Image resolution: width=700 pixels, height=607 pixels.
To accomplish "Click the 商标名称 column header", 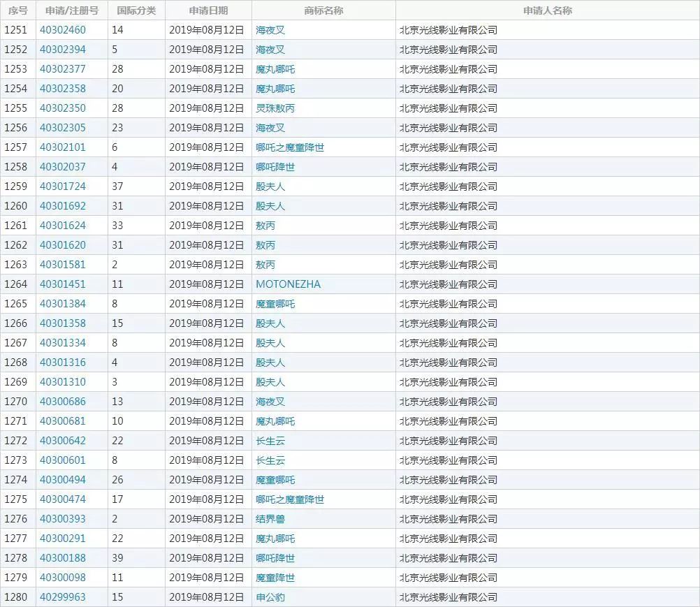I will pyautogui.click(x=323, y=10).
